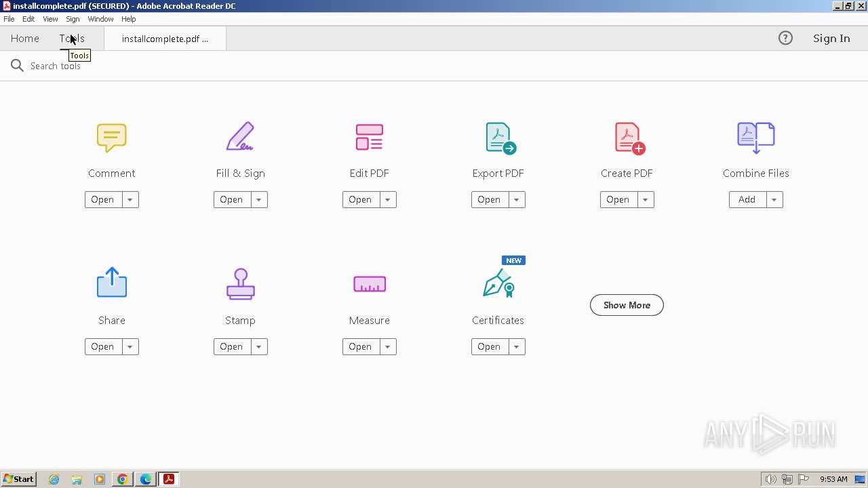Click Add button under Combine Files
Screen dimensions: 868x488
[747, 199]
